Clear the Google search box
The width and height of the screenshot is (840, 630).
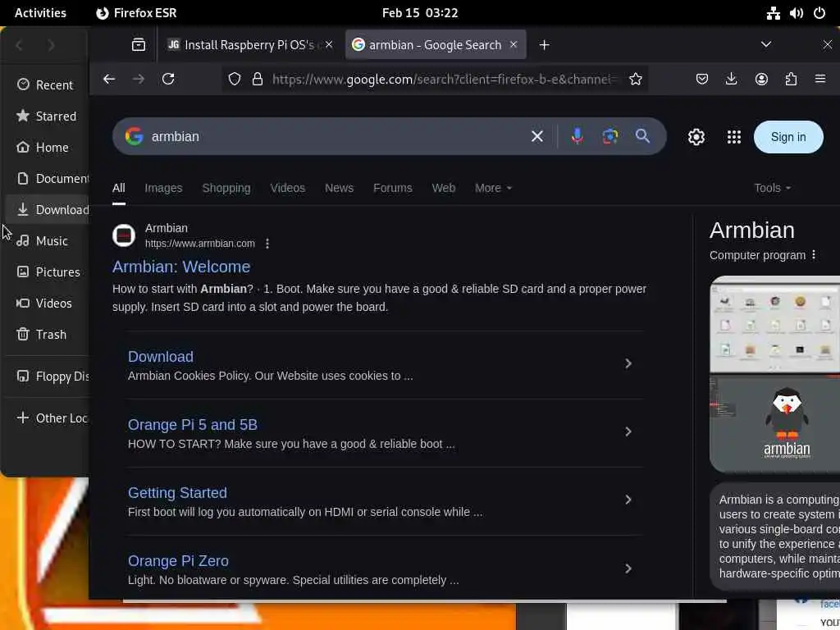click(536, 137)
